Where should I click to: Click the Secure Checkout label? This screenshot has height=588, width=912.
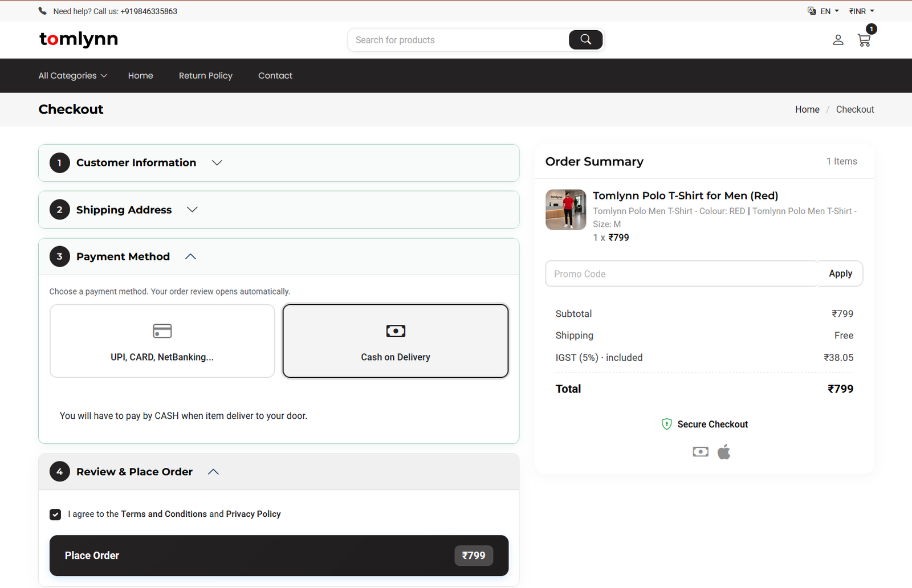[712, 424]
